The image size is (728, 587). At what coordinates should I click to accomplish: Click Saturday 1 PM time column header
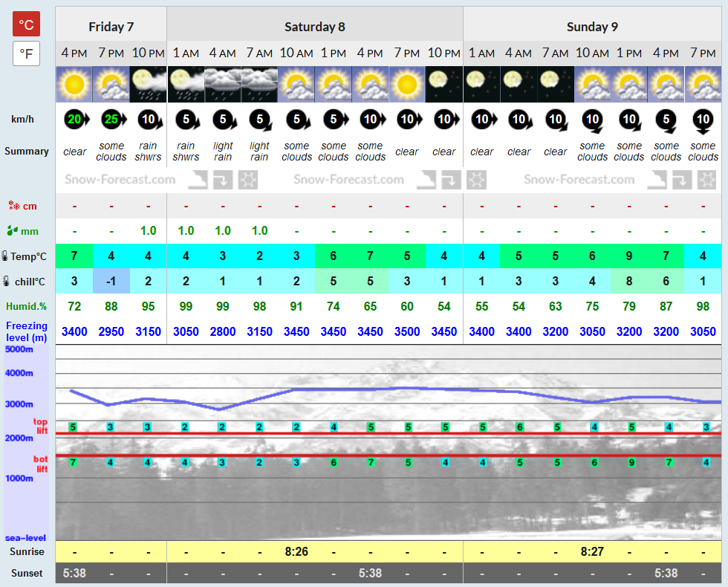coord(334,53)
